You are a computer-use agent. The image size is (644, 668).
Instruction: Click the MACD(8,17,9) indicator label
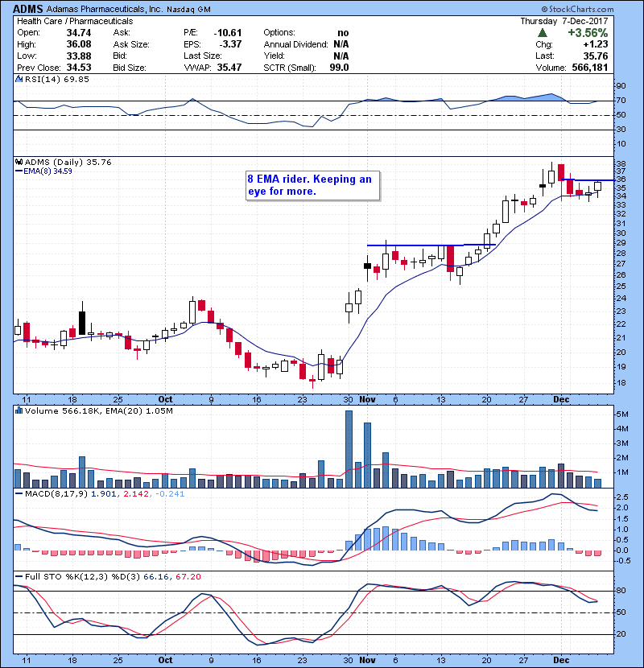[x=56, y=494]
